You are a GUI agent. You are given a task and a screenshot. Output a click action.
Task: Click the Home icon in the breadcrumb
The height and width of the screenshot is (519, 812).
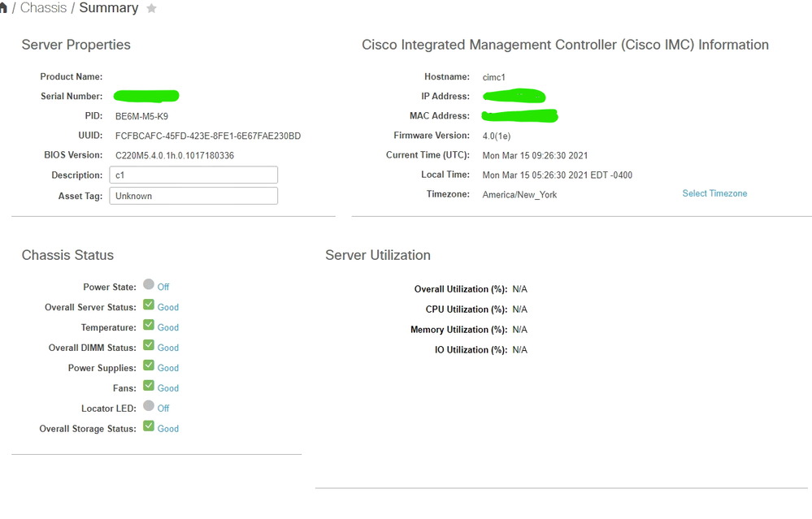[3, 8]
